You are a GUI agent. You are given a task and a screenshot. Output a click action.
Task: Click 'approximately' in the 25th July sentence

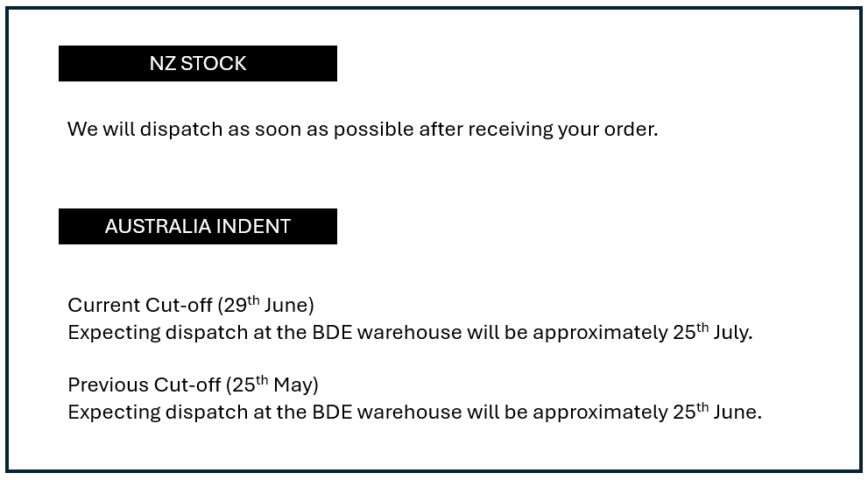[x=600, y=333]
